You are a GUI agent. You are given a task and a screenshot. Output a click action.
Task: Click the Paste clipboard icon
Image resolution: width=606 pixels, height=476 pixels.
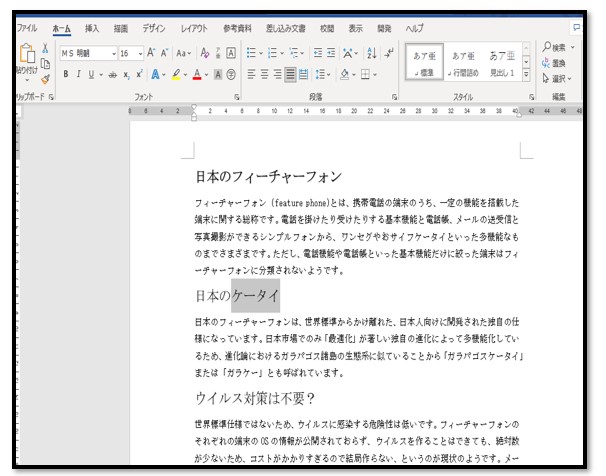27,53
